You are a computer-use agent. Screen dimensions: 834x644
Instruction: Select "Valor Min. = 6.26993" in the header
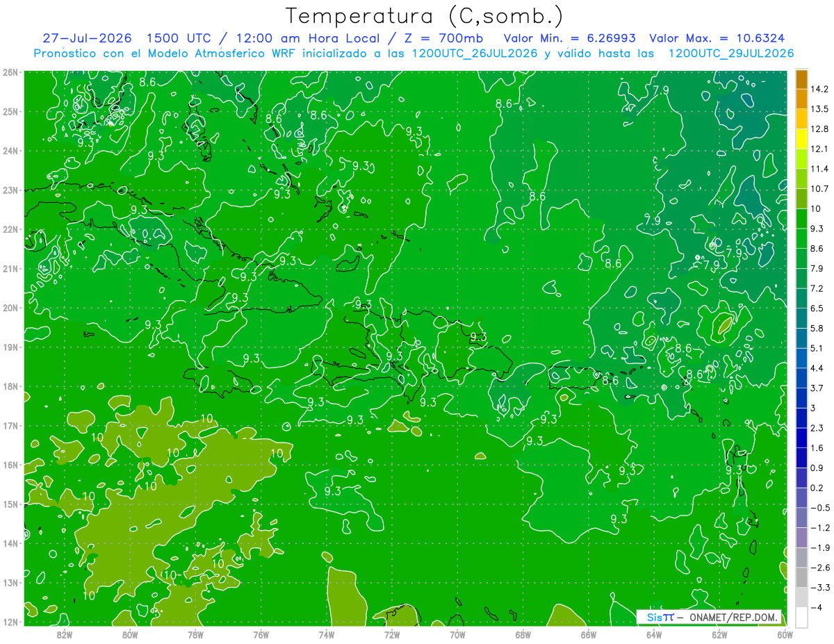[569, 38]
